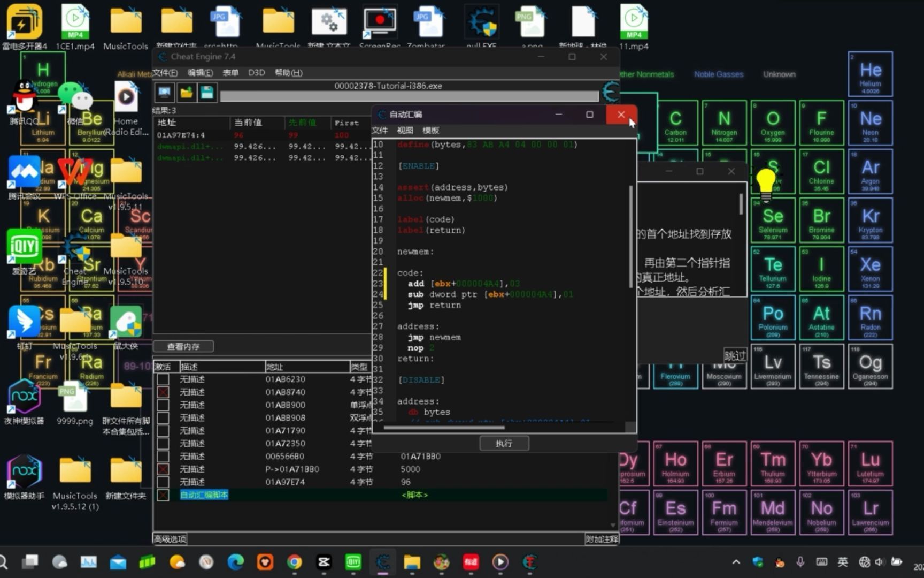Click 附加注释 add comments button
This screenshot has width=924, height=578.
pyautogui.click(x=602, y=539)
